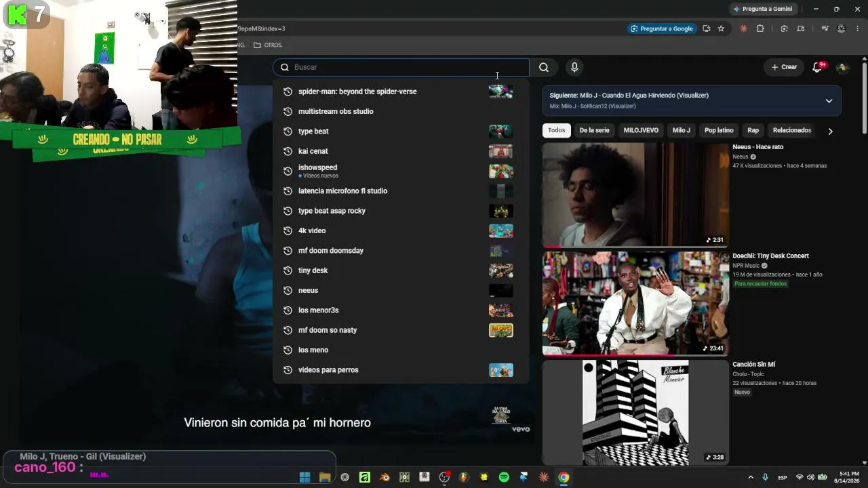The height and width of the screenshot is (488, 868).
Task: Click the YouTube search magnifier button
Action: (x=544, y=67)
